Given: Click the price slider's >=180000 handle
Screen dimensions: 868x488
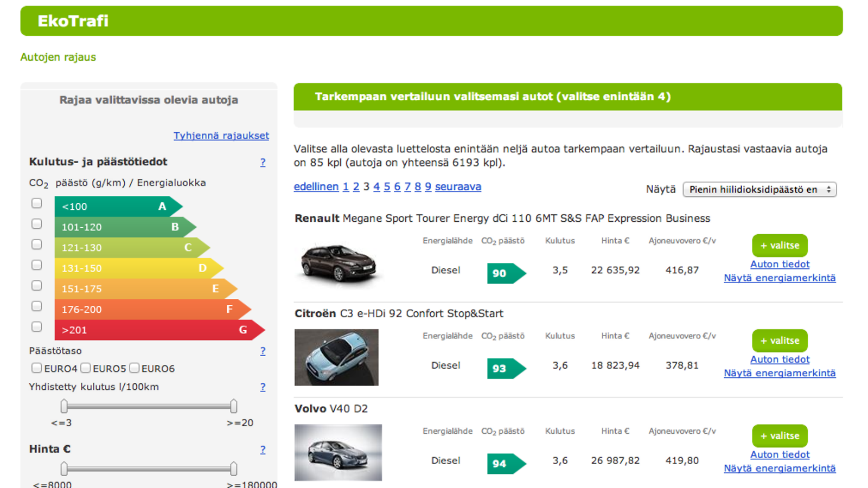Looking at the screenshot, I should click(x=233, y=468).
